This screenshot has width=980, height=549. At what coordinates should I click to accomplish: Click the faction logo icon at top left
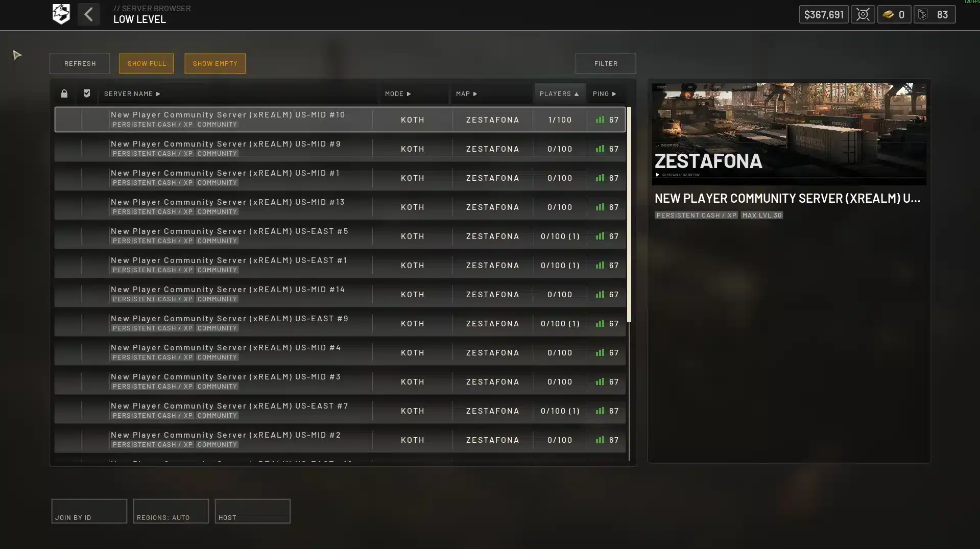click(x=61, y=14)
